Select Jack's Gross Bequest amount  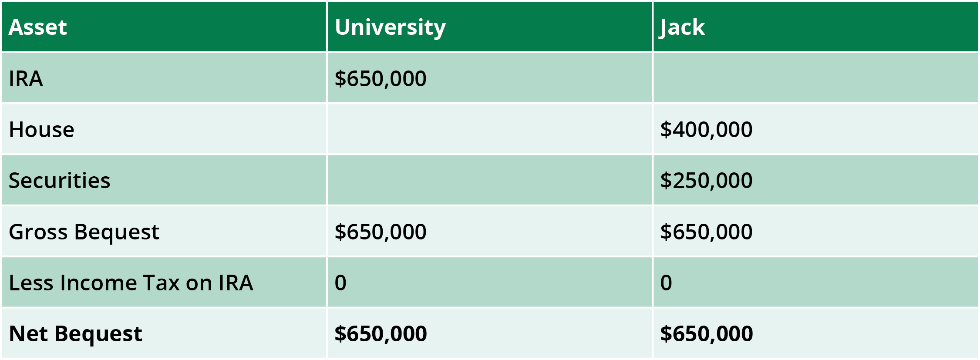coord(706,232)
